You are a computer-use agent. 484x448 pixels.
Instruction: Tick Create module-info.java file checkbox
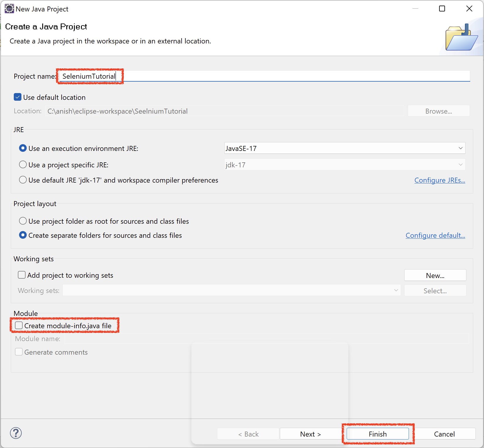click(x=19, y=325)
